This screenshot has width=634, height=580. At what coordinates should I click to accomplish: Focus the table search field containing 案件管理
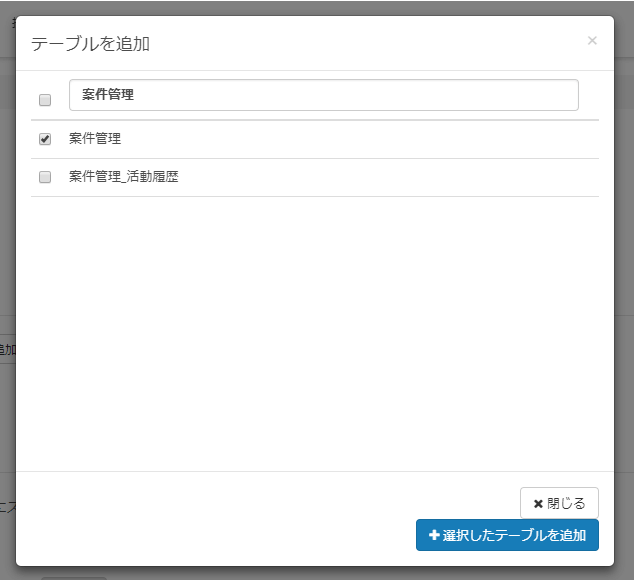point(323,95)
